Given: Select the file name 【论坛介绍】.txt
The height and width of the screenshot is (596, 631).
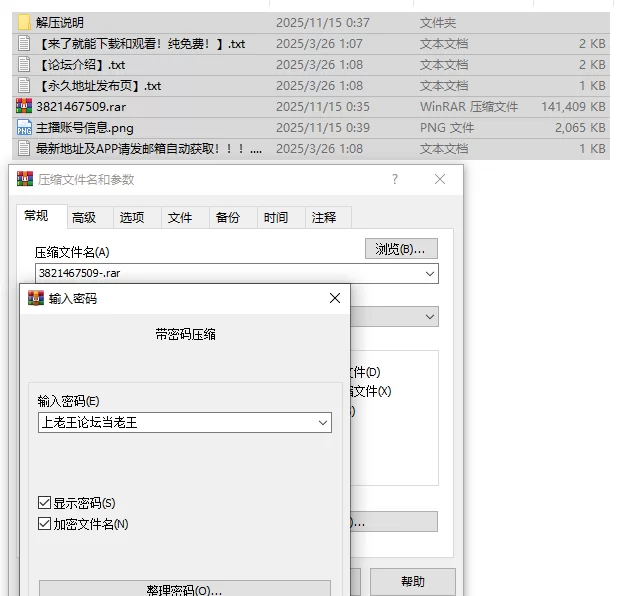Looking at the screenshot, I should click(x=81, y=65).
